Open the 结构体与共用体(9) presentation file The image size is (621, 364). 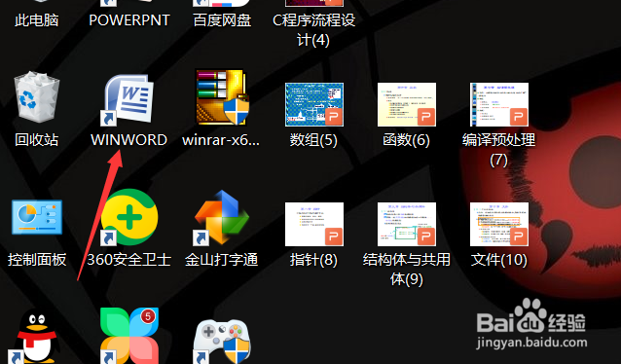click(407, 224)
